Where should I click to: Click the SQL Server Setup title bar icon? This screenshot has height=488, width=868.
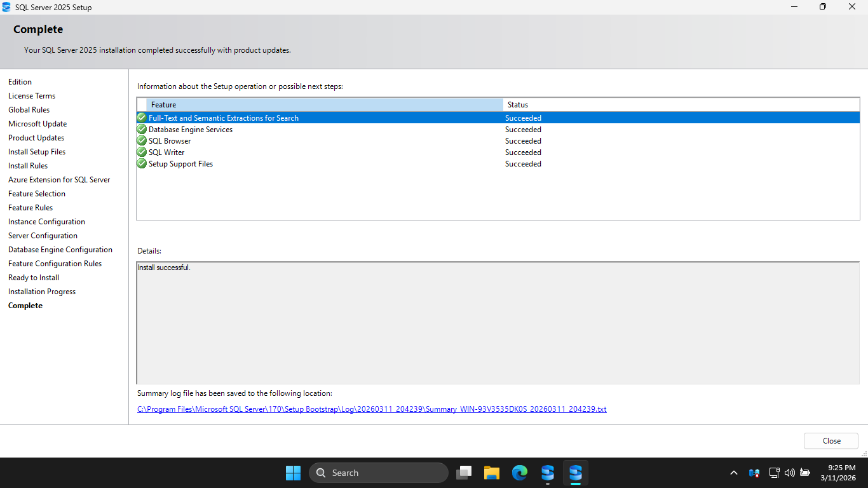[x=6, y=7]
